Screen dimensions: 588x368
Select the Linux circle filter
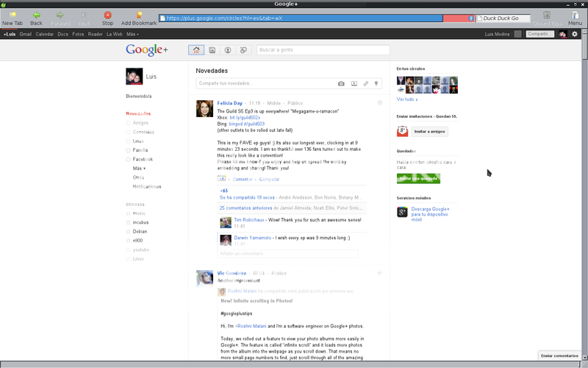point(138,141)
